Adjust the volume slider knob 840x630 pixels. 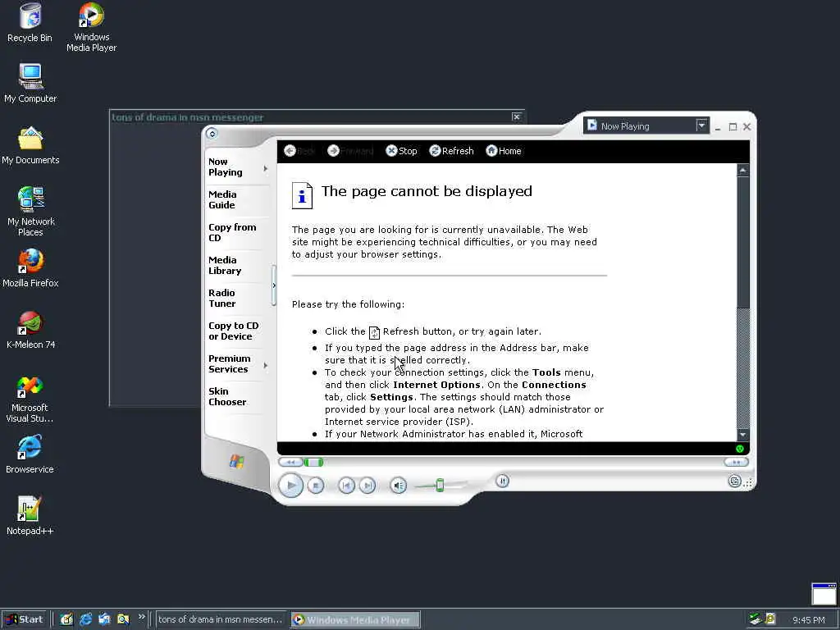pyautogui.click(x=440, y=485)
